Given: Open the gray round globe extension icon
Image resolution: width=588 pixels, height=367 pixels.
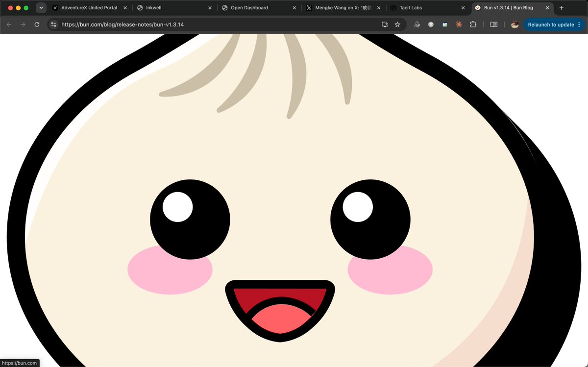Looking at the screenshot, I should click(x=431, y=24).
